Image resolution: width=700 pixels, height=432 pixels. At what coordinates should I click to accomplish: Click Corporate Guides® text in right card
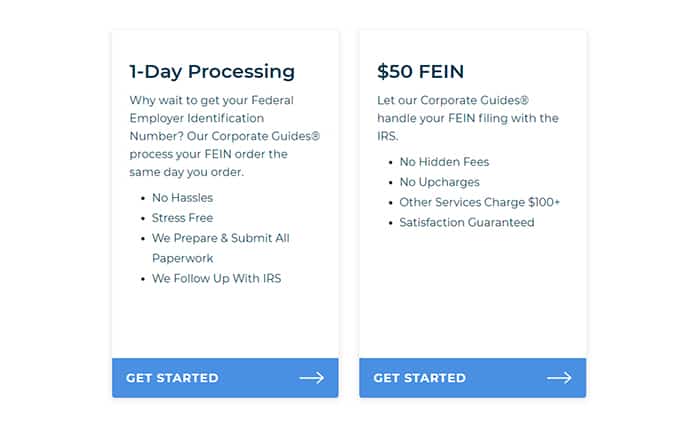point(475,100)
